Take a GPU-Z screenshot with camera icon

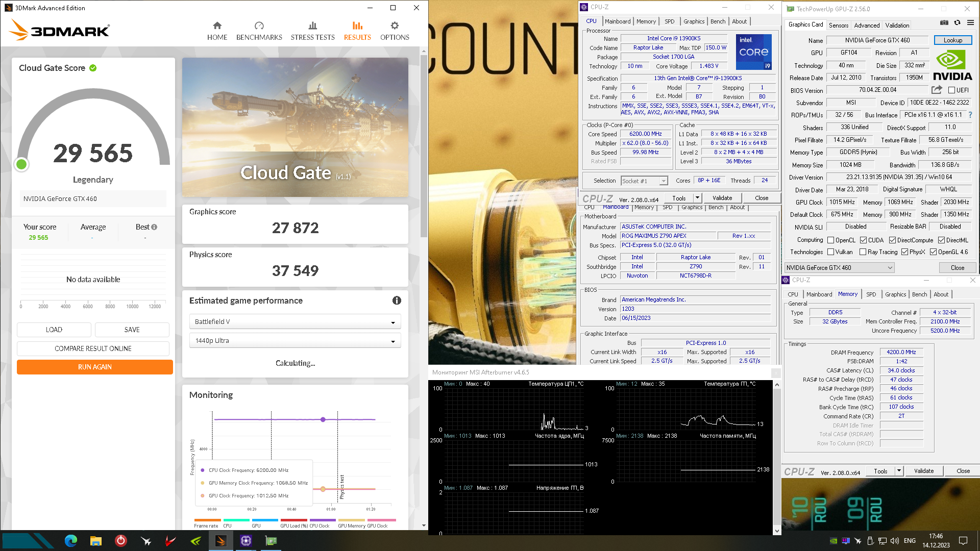[944, 22]
